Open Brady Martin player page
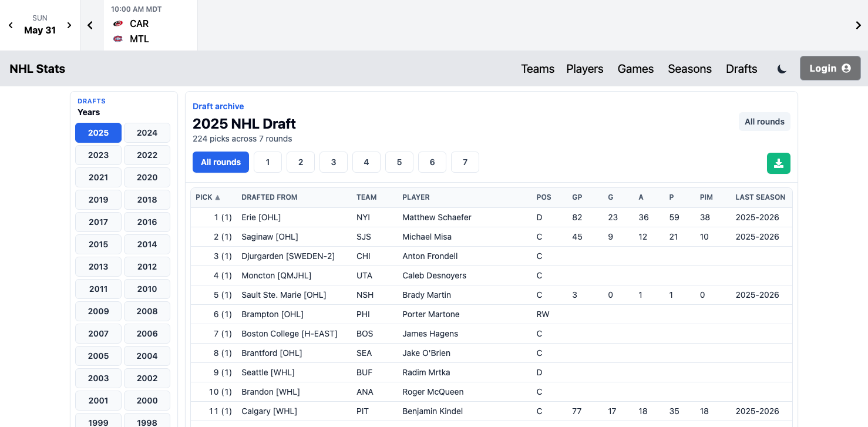This screenshot has height=427, width=868. [x=427, y=295]
